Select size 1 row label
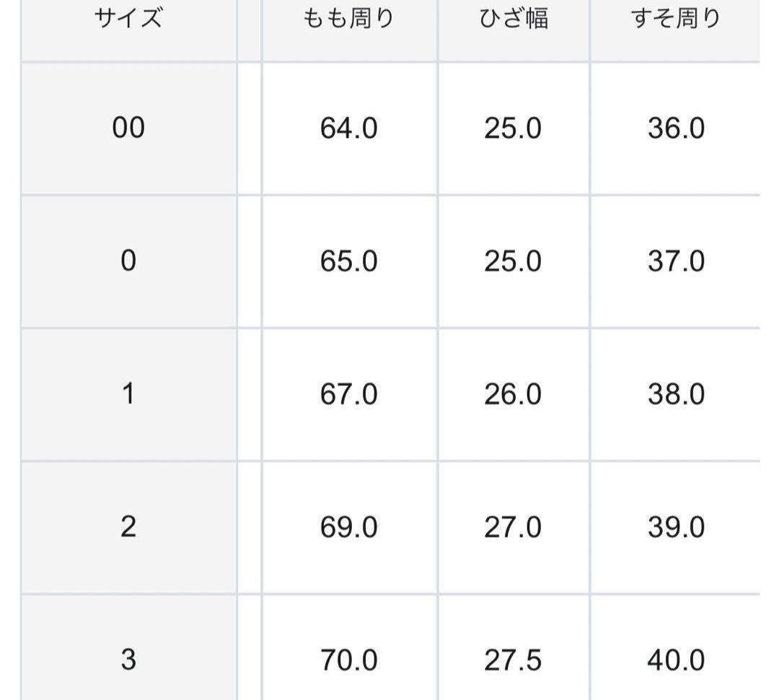The width and height of the screenshot is (779, 700). [x=128, y=394]
